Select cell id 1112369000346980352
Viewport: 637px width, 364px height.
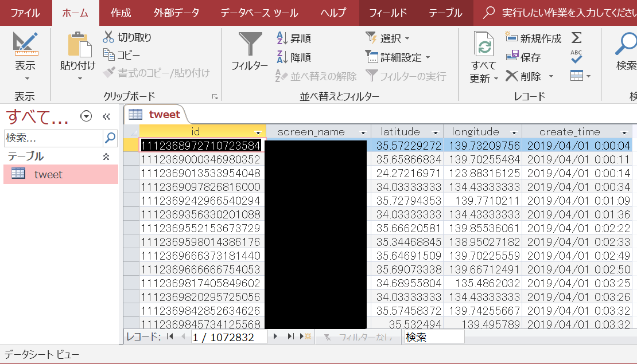click(x=202, y=159)
